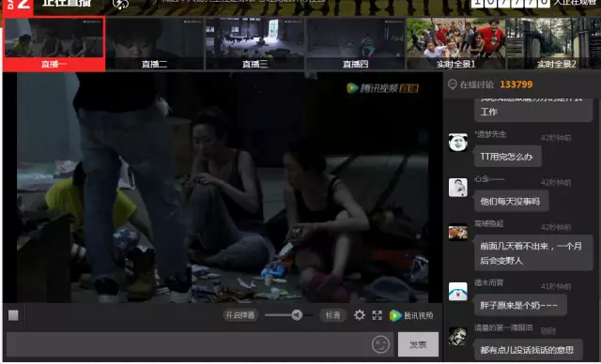Stop playback with the square stop button
Screen dimensions: 601x364
tap(13, 315)
